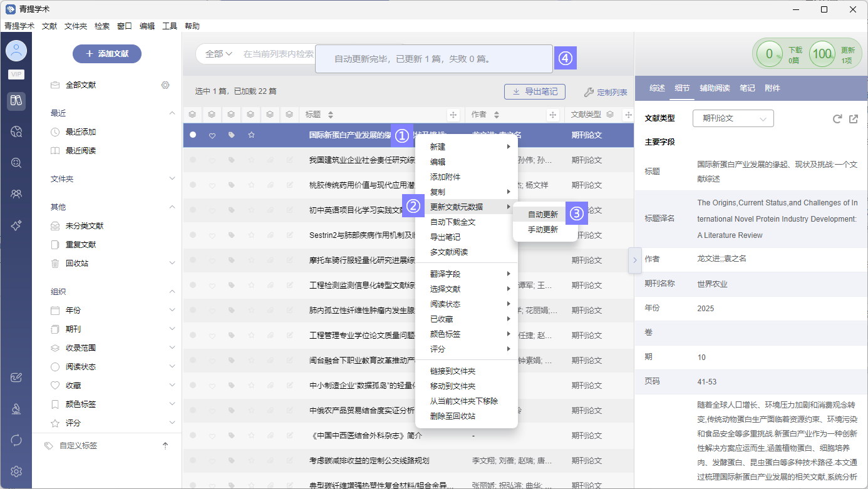Open the 文献类型 期刊论文 dropdown
This screenshot has width=868, height=489.
pyautogui.click(x=733, y=118)
